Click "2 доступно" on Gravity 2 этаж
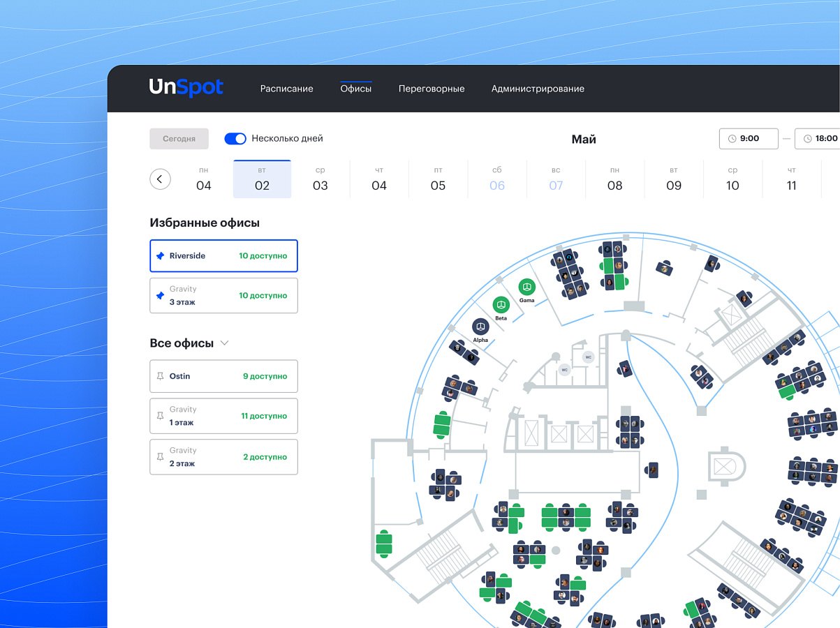Viewport: 840px width, 628px height. 265,457
